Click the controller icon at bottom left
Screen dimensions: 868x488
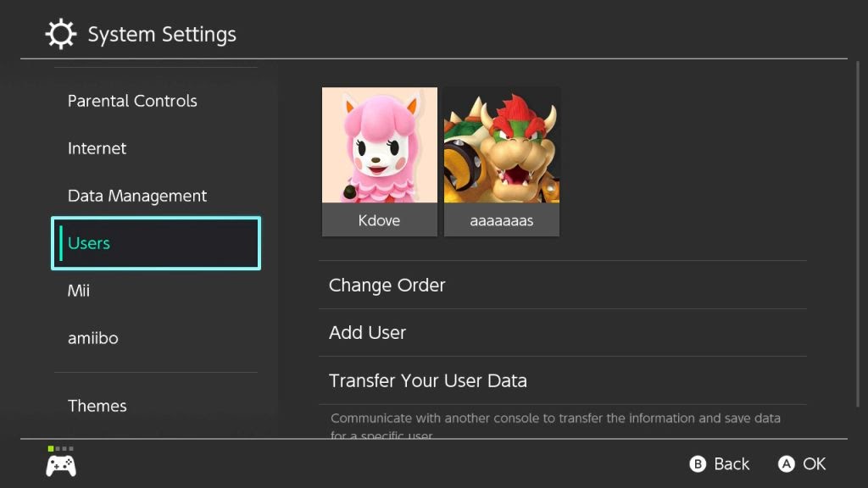pos(61,465)
